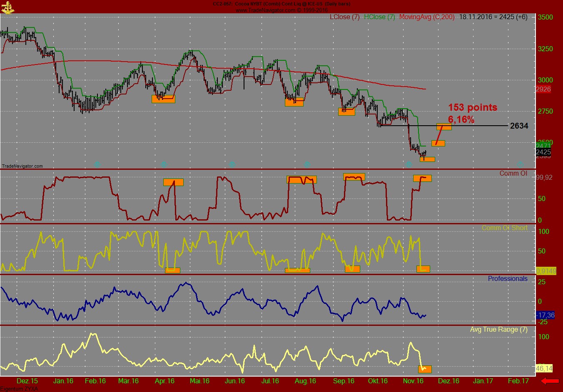Select the LClose (7) indicator legend
The height and width of the screenshot is (392, 563).
[344, 17]
